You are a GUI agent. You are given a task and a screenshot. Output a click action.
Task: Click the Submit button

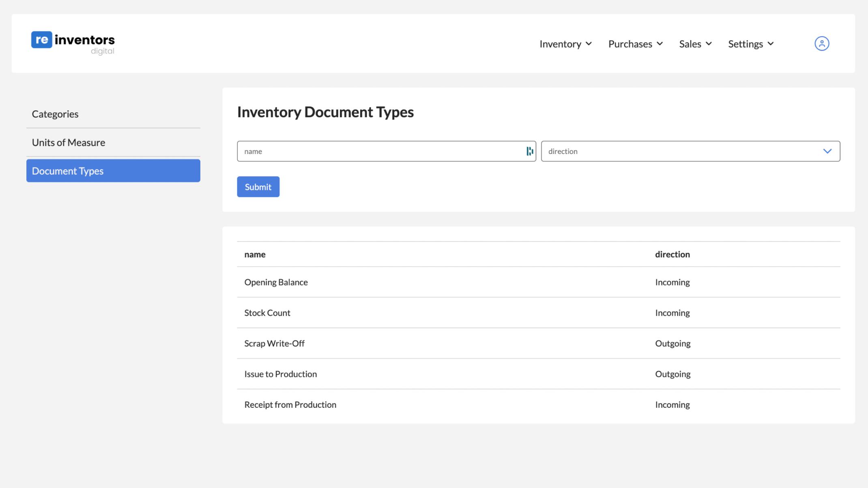[x=258, y=186]
